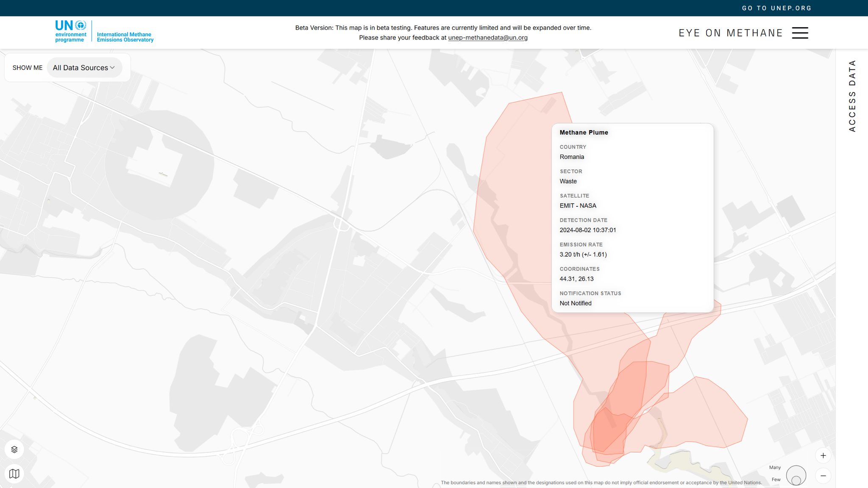
Task: Open the ACCESS DATA side panel
Action: [x=852, y=96]
